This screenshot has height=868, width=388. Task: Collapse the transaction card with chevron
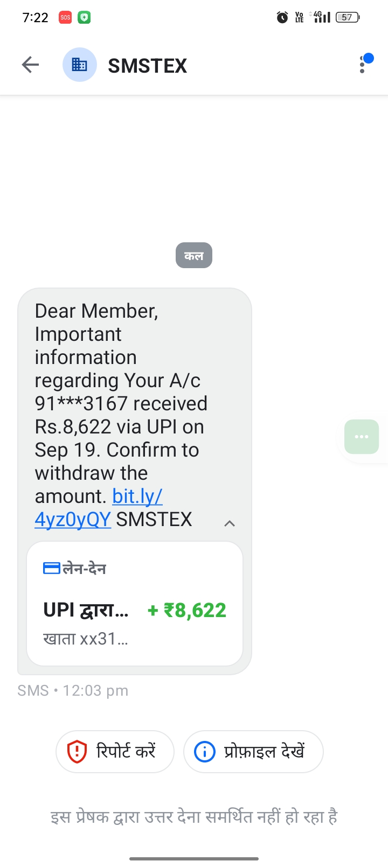click(230, 523)
